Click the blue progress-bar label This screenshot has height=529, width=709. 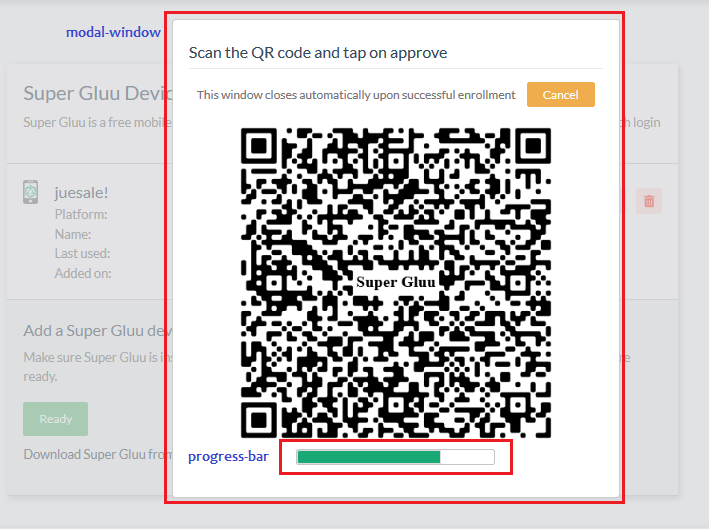tap(228, 457)
